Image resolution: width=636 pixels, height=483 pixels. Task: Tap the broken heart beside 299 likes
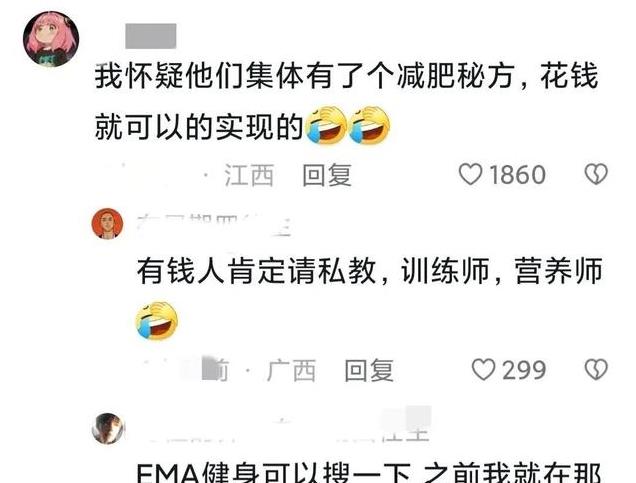(x=596, y=369)
